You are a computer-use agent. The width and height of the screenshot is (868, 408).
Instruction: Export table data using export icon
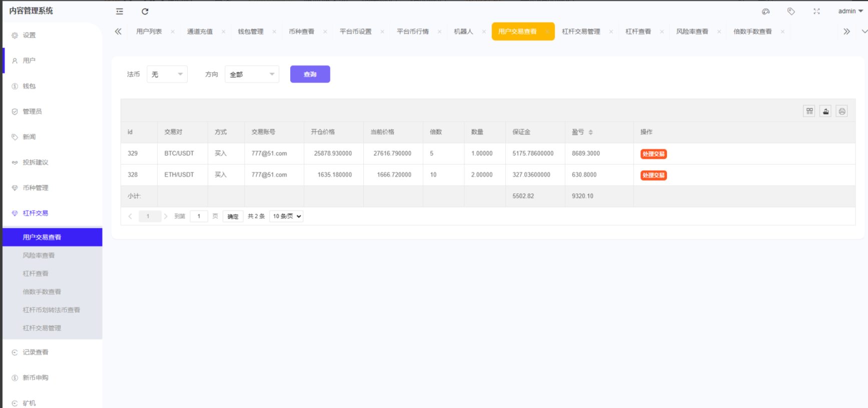pos(825,111)
